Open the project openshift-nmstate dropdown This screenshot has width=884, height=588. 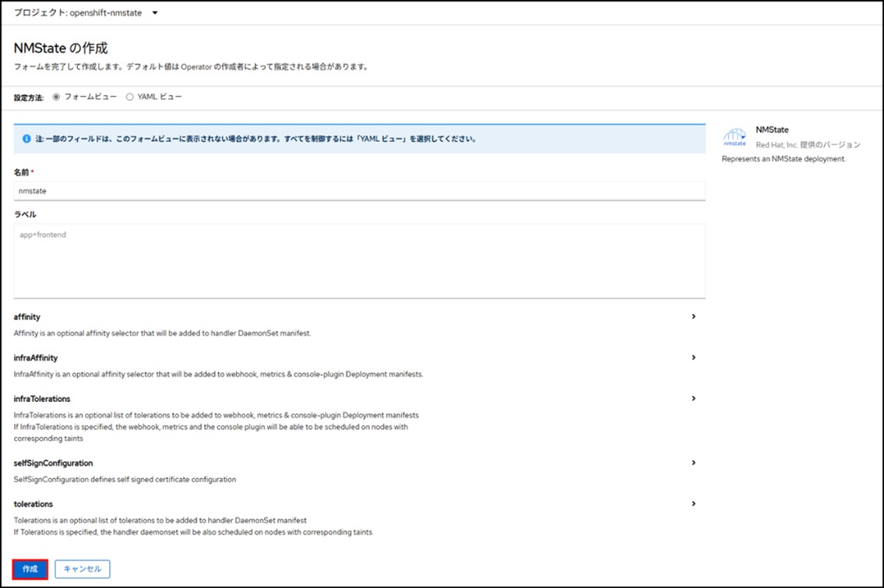86,12
